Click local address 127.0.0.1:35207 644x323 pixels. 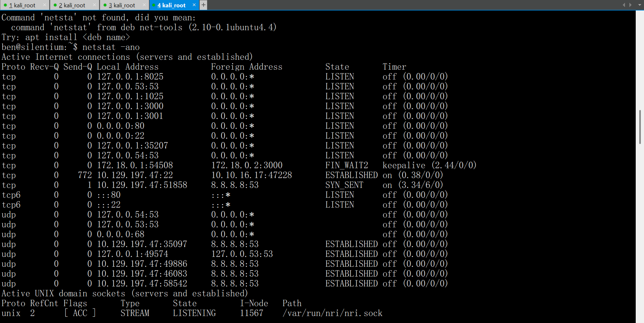coord(132,146)
